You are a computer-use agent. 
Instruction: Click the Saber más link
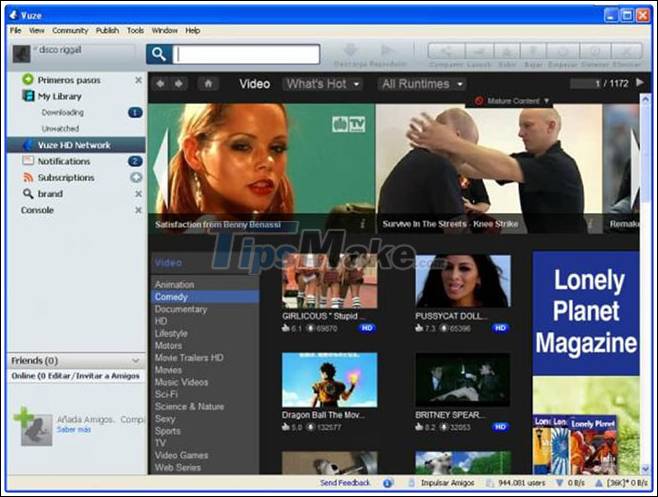point(74,429)
